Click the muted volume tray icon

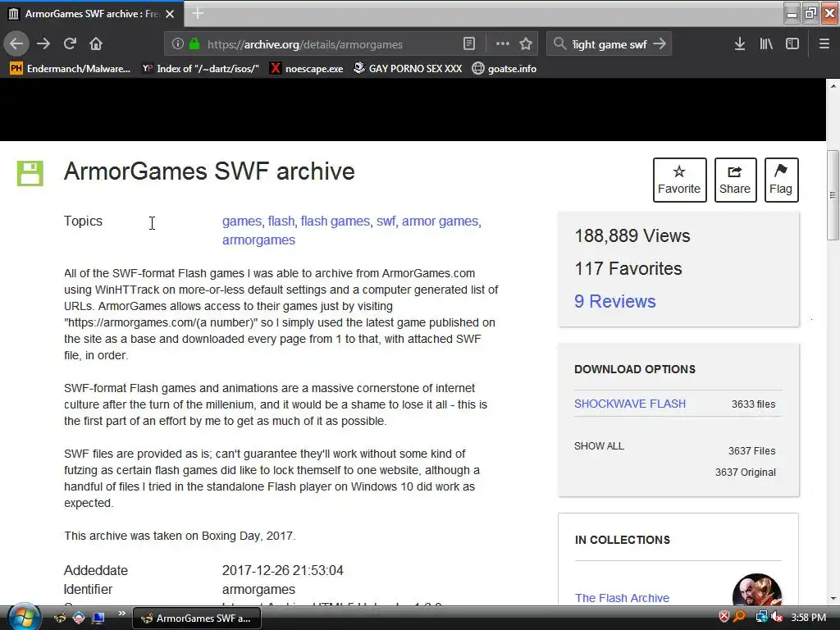click(777, 617)
